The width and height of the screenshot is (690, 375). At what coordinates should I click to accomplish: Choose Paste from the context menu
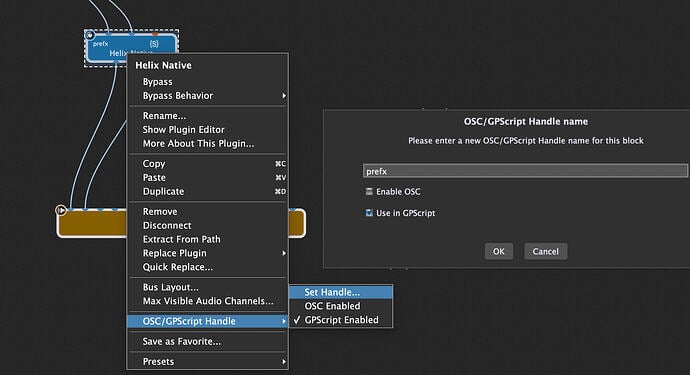pyautogui.click(x=208, y=177)
